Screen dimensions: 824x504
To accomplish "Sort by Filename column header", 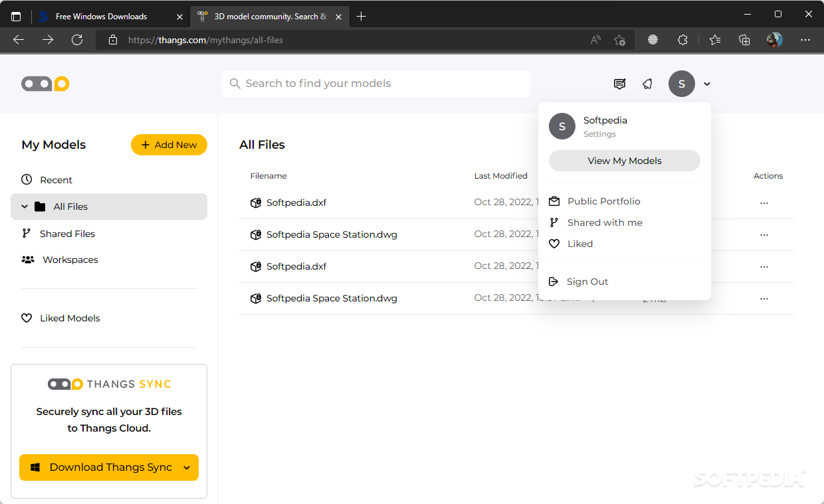I will 268,176.
